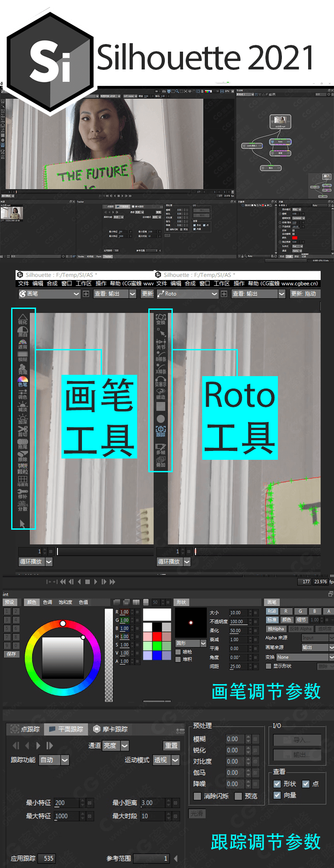Open the 通道 亮度 dropdown
The width and height of the screenshot is (334, 868).
point(115,746)
